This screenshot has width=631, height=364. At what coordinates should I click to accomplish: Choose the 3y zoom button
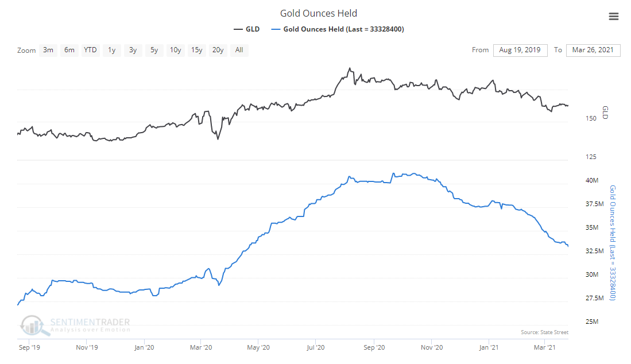pos(133,50)
